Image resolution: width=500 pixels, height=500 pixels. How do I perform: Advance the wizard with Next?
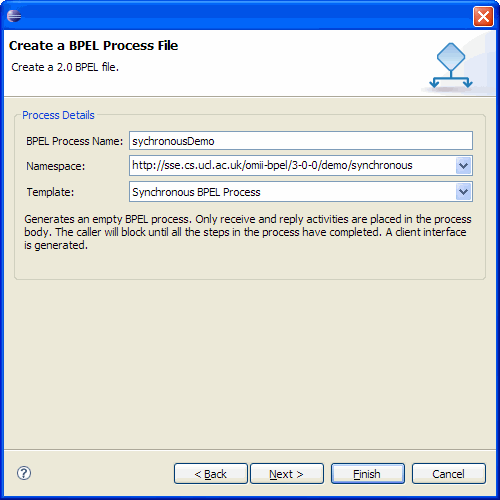(x=287, y=473)
